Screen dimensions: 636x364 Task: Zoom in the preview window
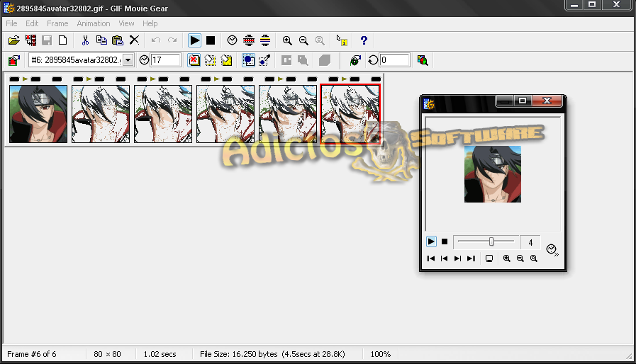tap(507, 258)
